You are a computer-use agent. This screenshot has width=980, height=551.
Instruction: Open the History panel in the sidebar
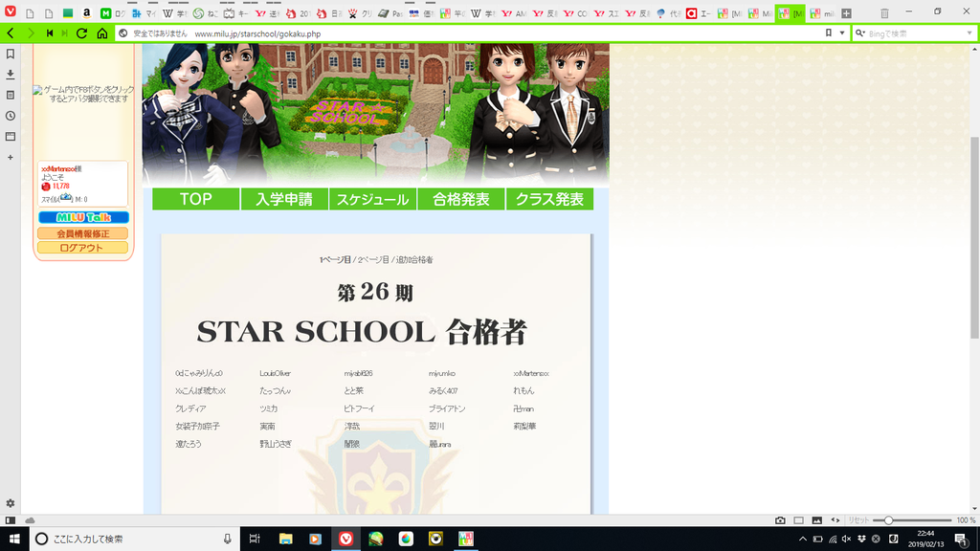(10, 116)
